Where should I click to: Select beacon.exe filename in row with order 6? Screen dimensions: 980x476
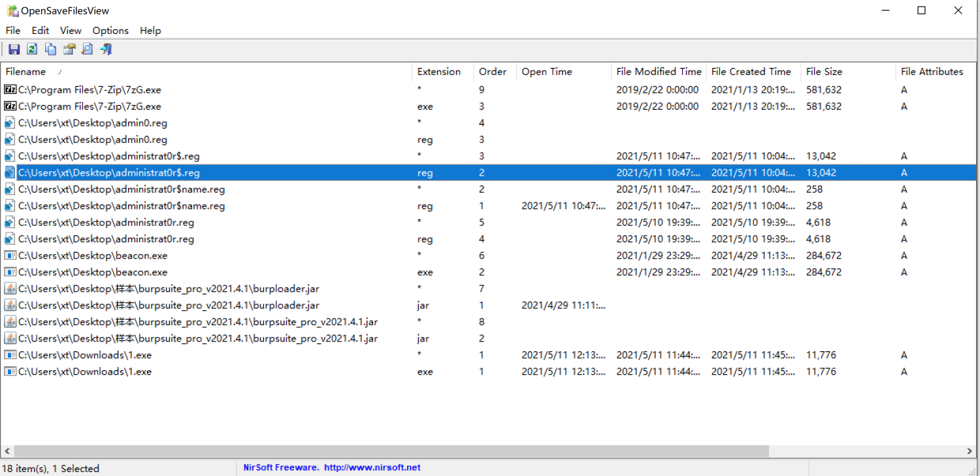(93, 255)
